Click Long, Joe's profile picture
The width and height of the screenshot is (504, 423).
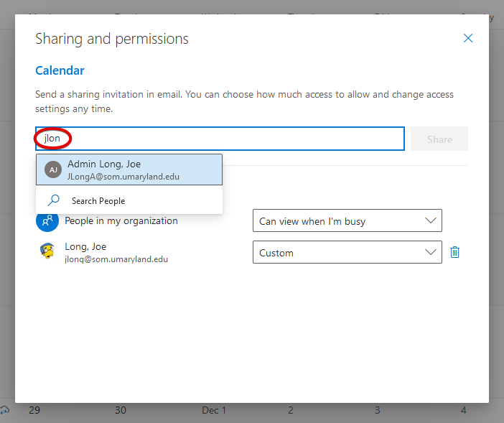[x=47, y=252]
